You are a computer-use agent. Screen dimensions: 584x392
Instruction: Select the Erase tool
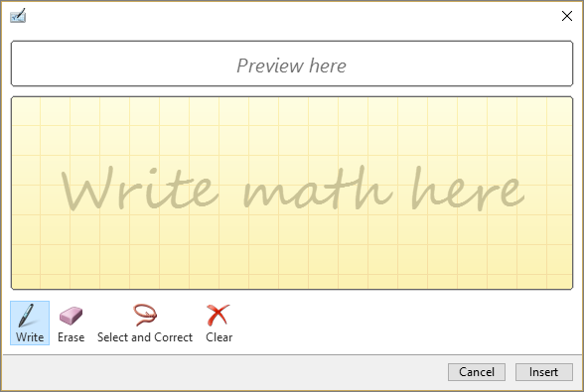(71, 323)
